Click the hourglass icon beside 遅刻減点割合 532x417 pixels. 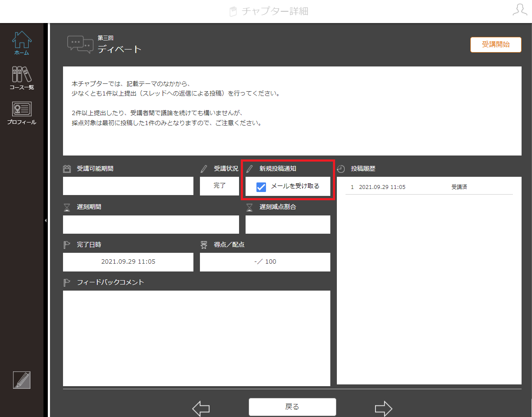tap(249, 207)
